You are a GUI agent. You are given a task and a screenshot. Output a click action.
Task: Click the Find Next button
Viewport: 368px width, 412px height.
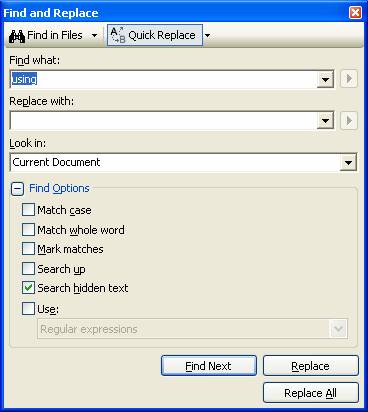click(x=209, y=366)
